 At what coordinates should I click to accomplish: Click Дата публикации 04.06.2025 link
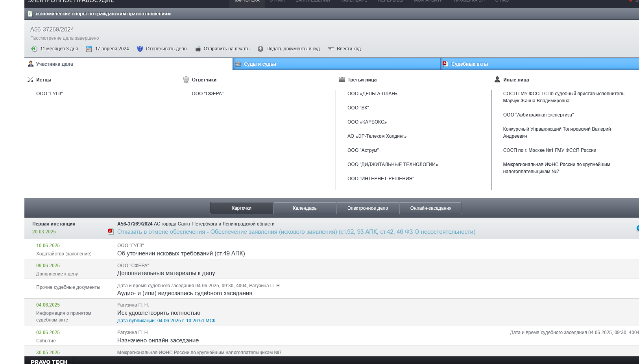point(166,321)
